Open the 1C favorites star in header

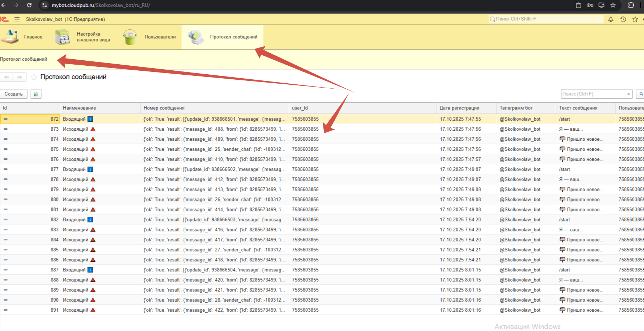click(x=635, y=19)
